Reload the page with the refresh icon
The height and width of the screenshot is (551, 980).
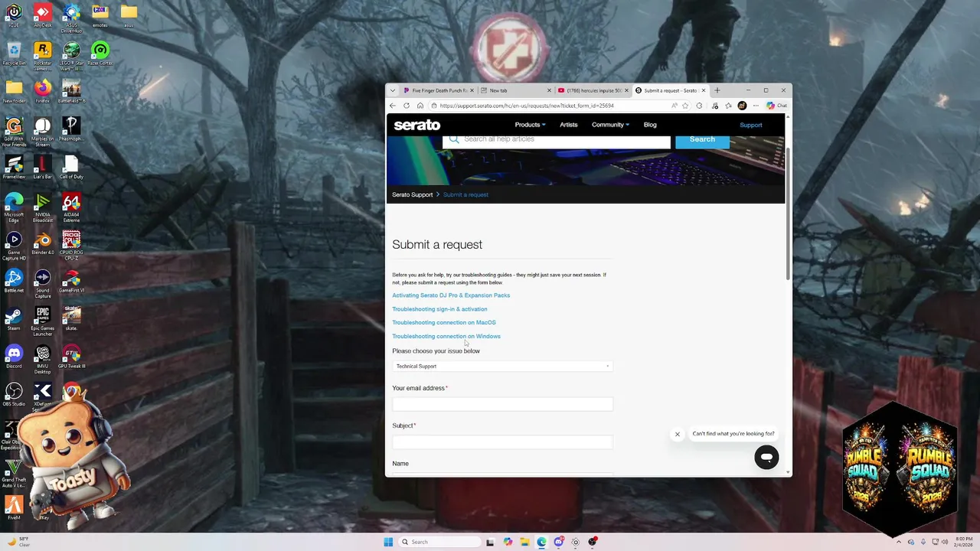point(407,106)
